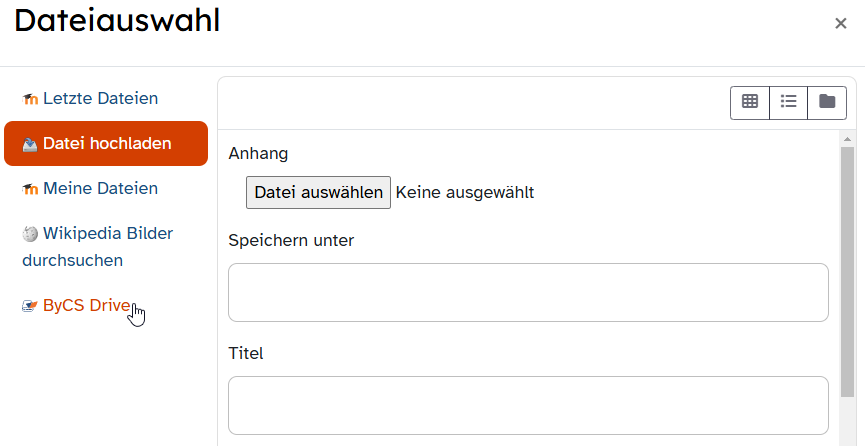The image size is (865, 446).
Task: Click the ByCS Drive icon
Action: pyautogui.click(x=30, y=306)
